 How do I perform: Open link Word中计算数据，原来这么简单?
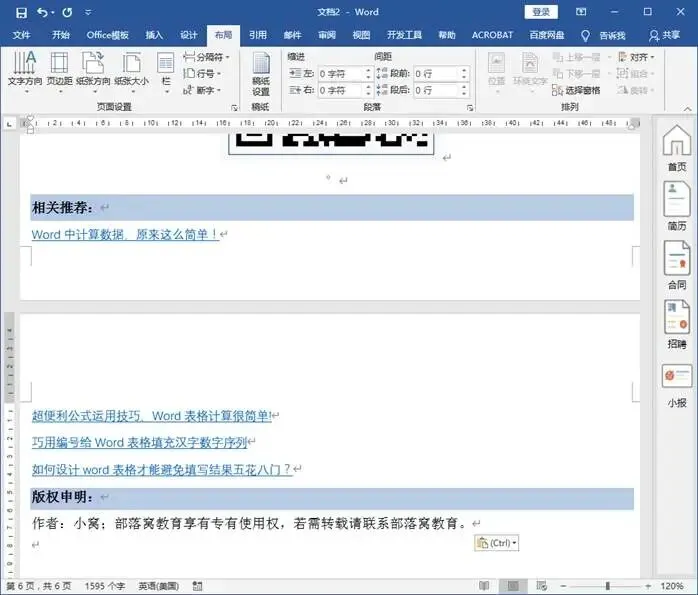[125, 234]
